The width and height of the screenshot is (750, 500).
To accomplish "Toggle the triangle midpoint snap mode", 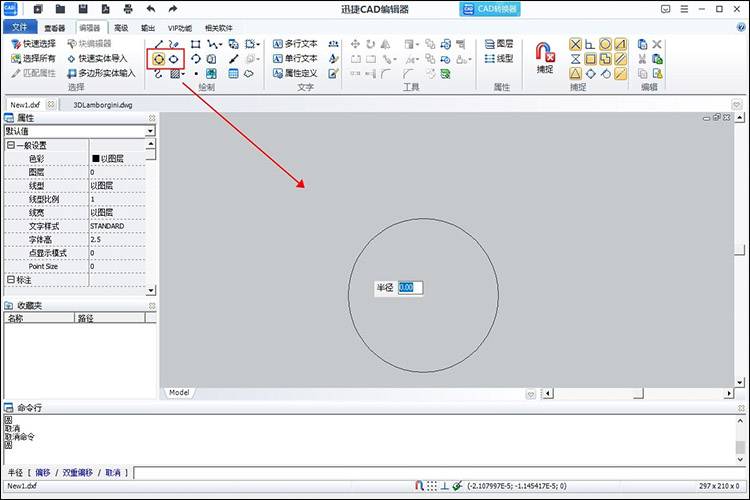I will [575, 73].
